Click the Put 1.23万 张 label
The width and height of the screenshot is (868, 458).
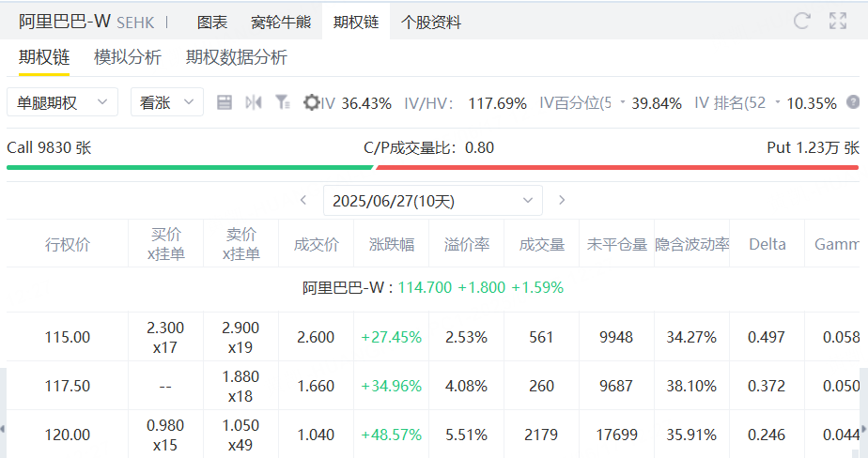click(814, 147)
